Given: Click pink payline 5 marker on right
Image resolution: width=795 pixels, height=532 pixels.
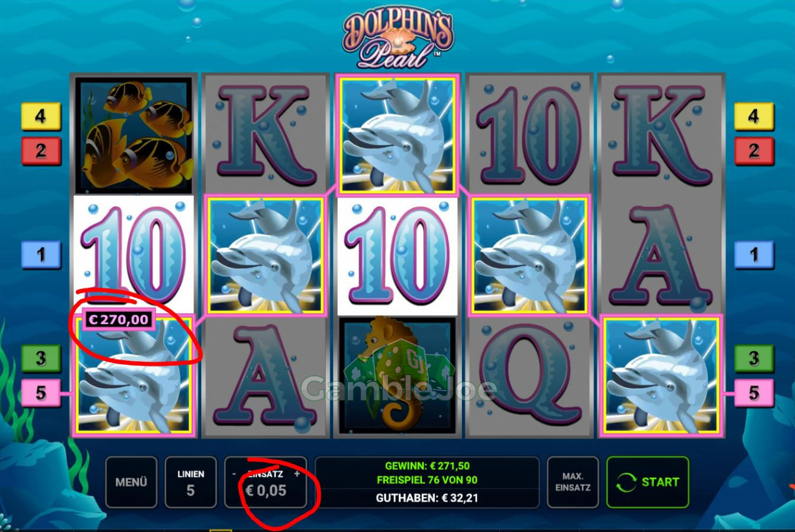Looking at the screenshot, I should (754, 393).
